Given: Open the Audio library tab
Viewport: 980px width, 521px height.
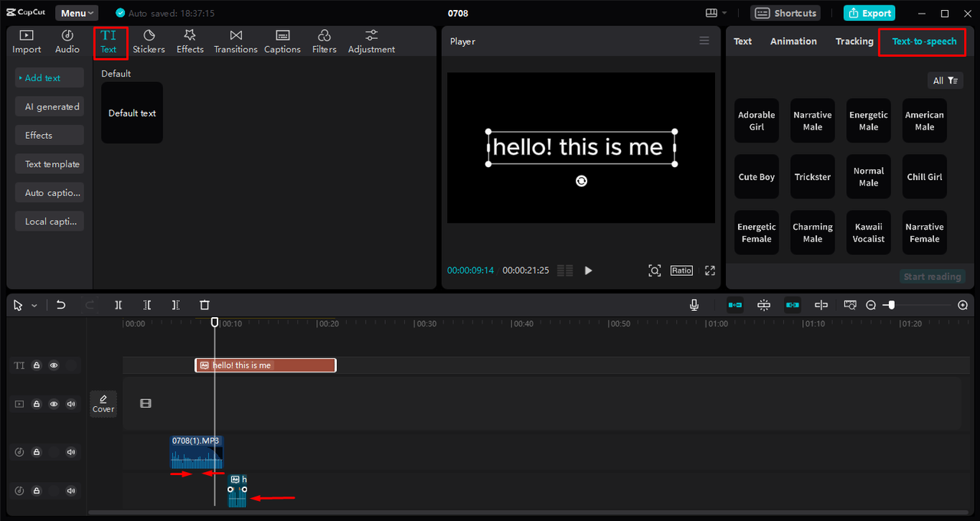Looking at the screenshot, I should coord(67,41).
